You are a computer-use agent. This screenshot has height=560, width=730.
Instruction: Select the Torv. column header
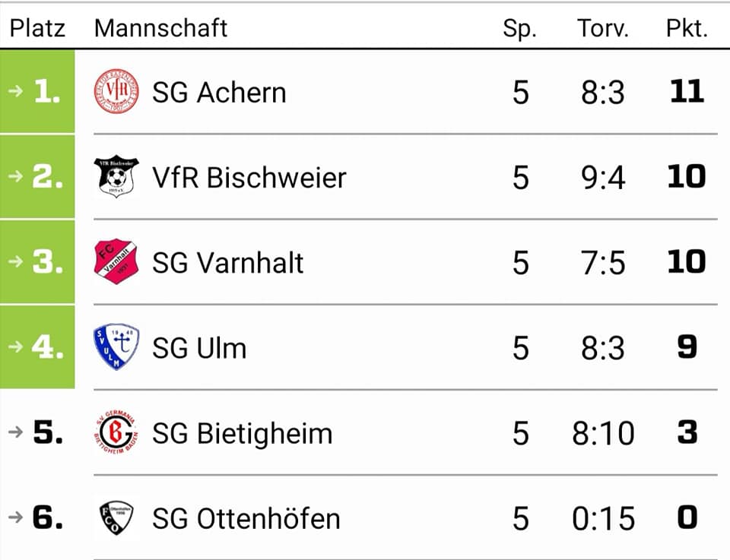pyautogui.click(x=603, y=28)
